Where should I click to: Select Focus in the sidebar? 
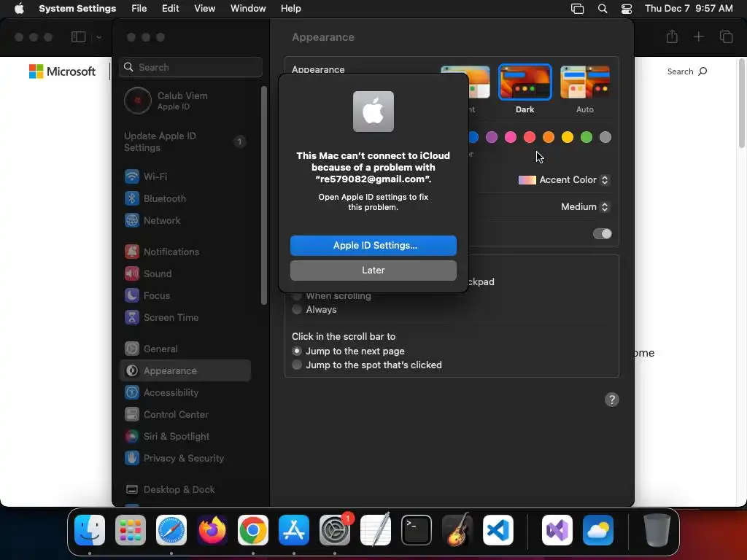tap(185, 296)
